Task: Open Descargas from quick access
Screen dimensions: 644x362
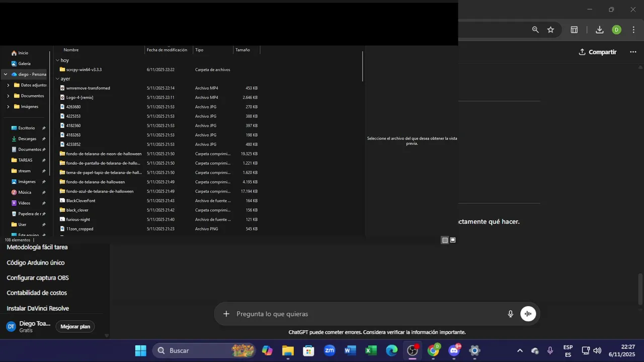Action: 24,139
